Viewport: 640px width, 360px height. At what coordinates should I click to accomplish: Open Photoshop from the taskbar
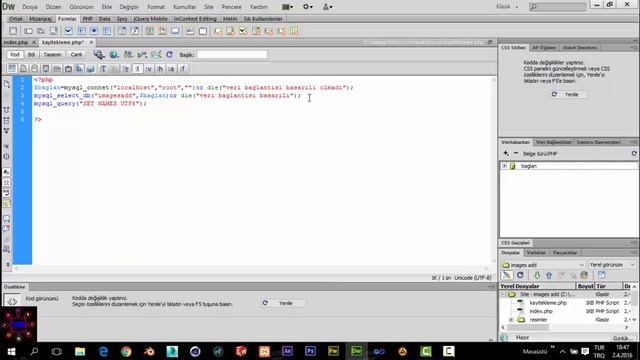pos(310,351)
